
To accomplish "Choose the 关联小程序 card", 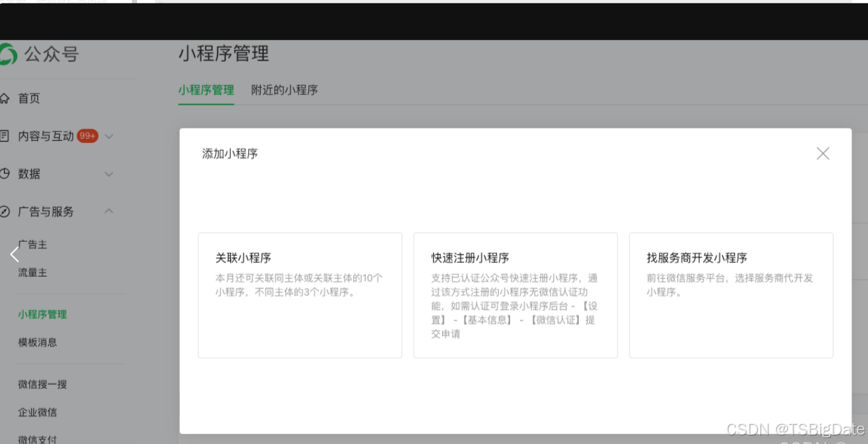I will [x=300, y=295].
